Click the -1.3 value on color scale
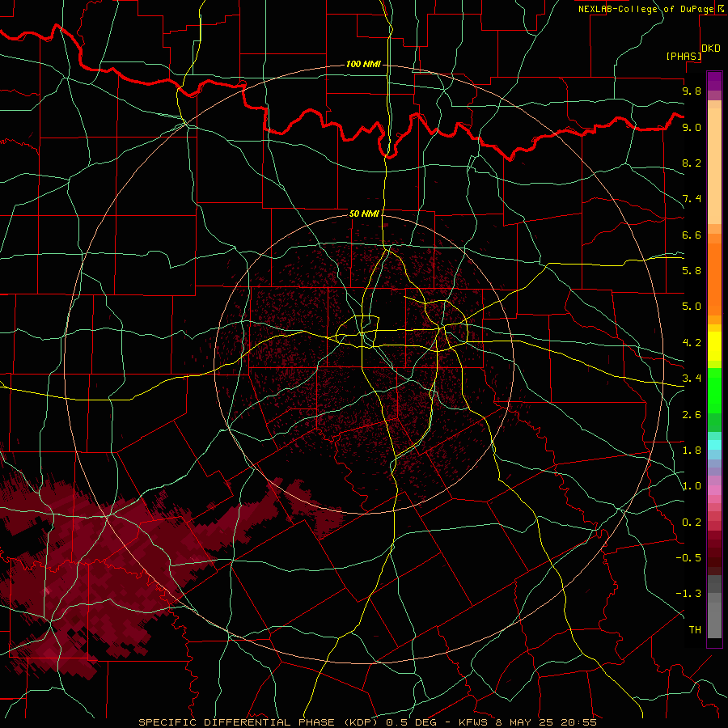This screenshot has height=728, width=728. coord(688,594)
